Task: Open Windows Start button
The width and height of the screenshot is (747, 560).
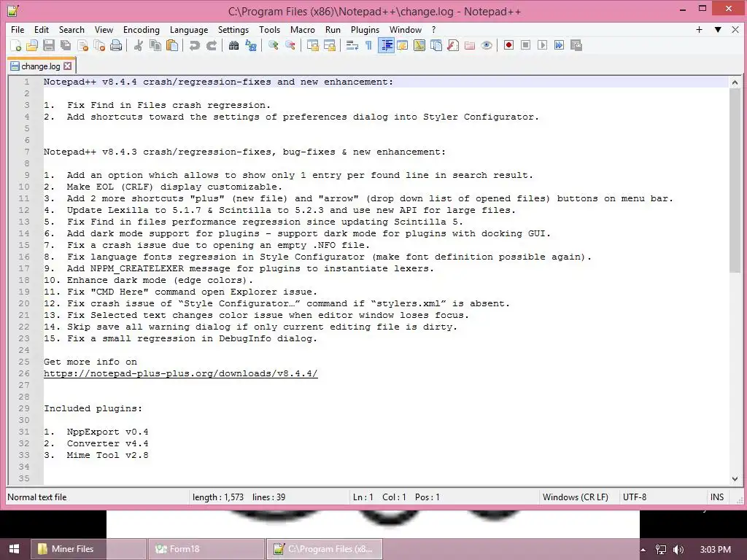Action: click(14, 549)
